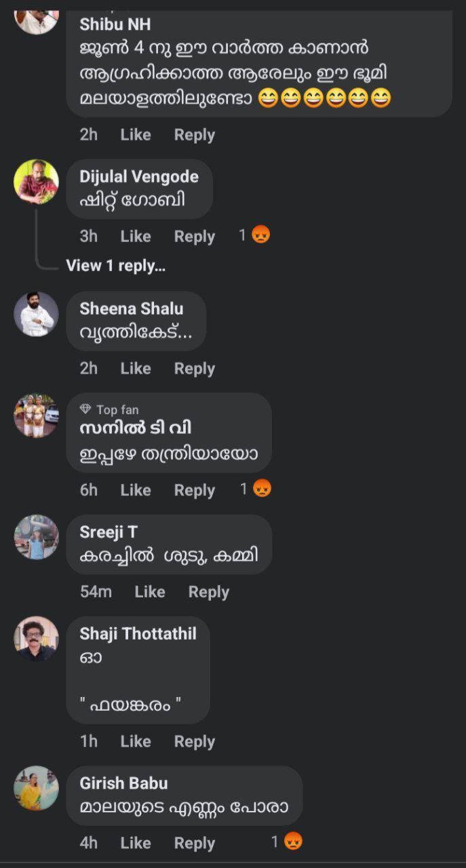The width and height of the screenshot is (466, 868).
Task: Open Dijulal Vengode's profile picture
Action: pyautogui.click(x=37, y=182)
